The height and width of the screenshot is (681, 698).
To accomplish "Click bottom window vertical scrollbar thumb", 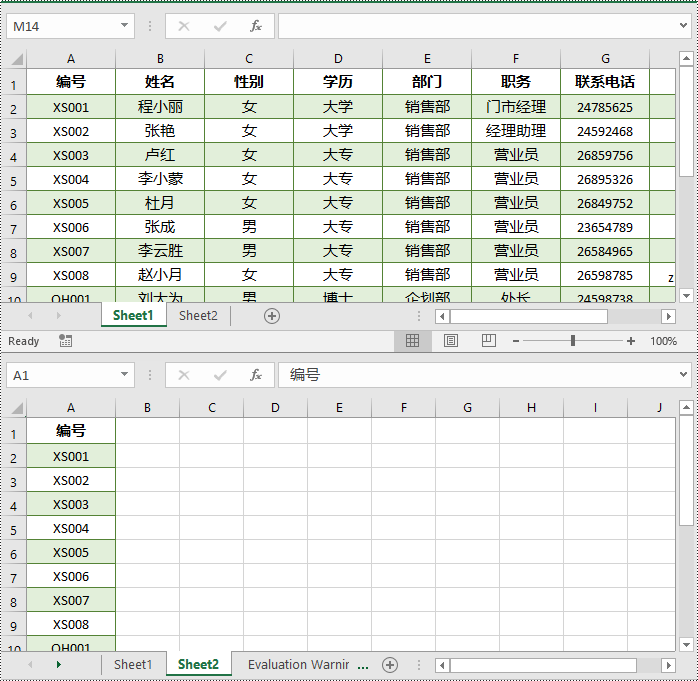I will 686,470.
